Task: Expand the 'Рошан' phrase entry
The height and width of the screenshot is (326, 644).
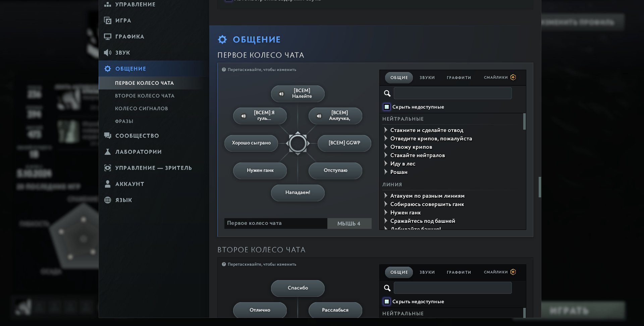Action: point(386,172)
